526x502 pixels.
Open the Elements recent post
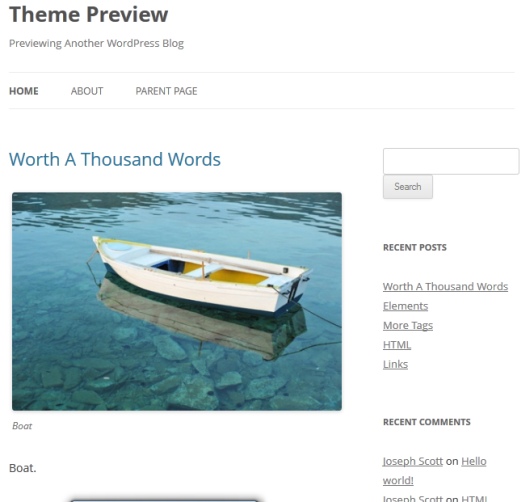coord(405,306)
